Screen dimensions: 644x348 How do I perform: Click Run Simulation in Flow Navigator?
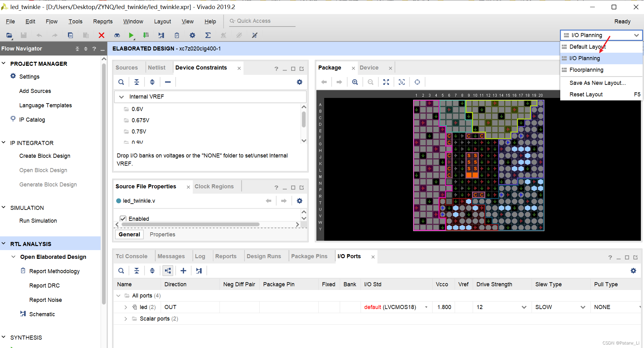pyautogui.click(x=38, y=221)
